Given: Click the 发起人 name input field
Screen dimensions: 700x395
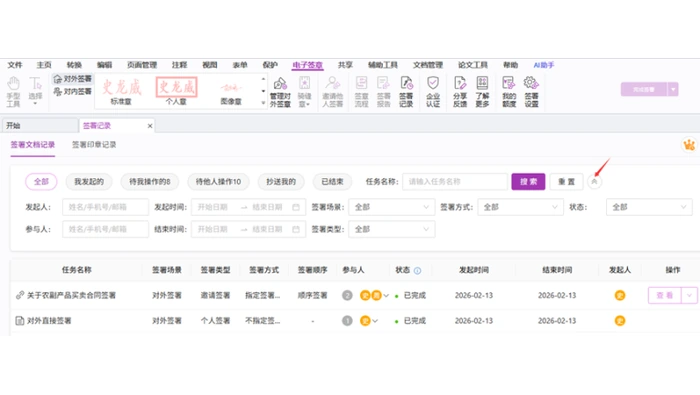Looking at the screenshot, I should coord(105,207).
